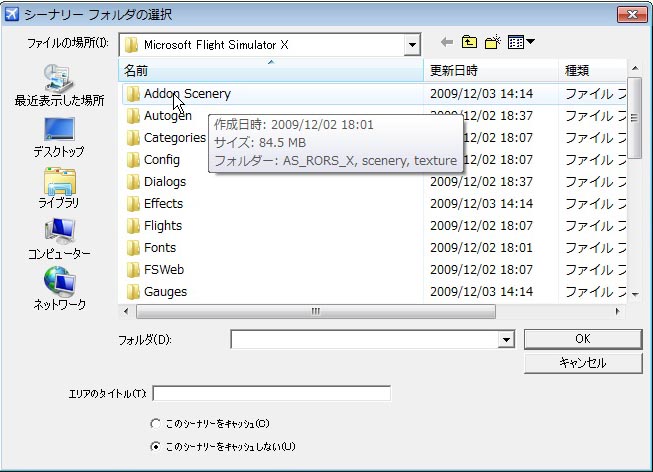The width and height of the screenshot is (653, 472).
Task: Select the FSWeb folder icon
Action: (133, 270)
